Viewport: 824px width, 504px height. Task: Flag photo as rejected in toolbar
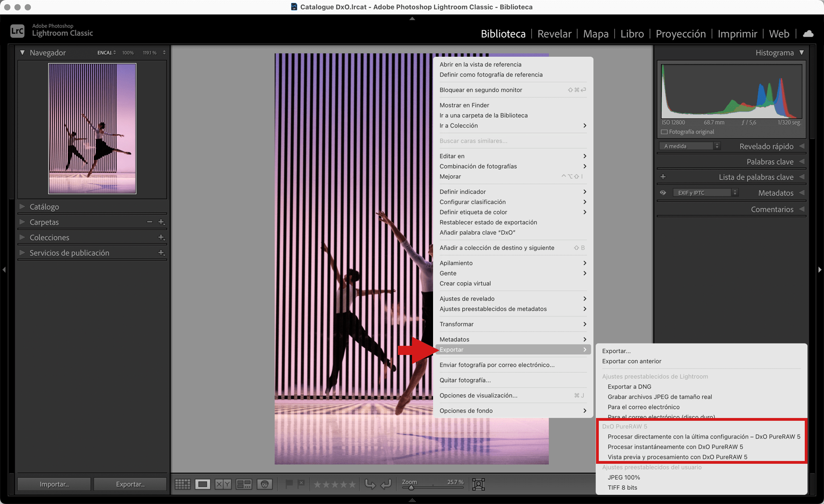[x=301, y=483]
